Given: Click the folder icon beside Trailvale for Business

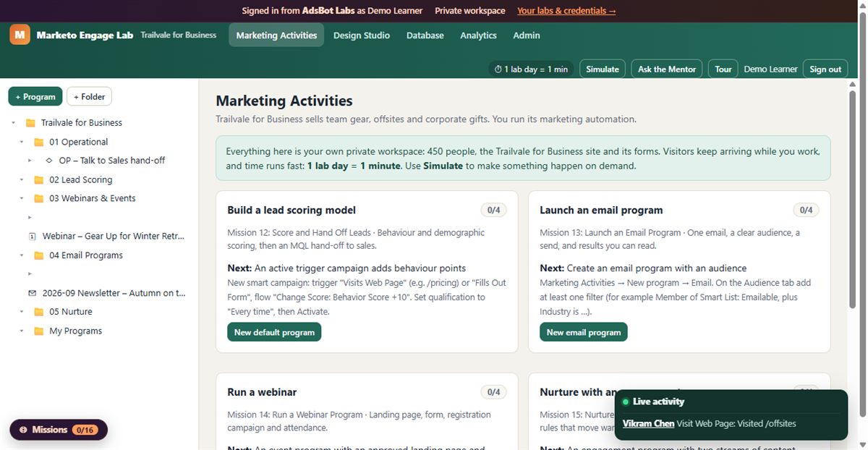Looking at the screenshot, I should 30,123.
